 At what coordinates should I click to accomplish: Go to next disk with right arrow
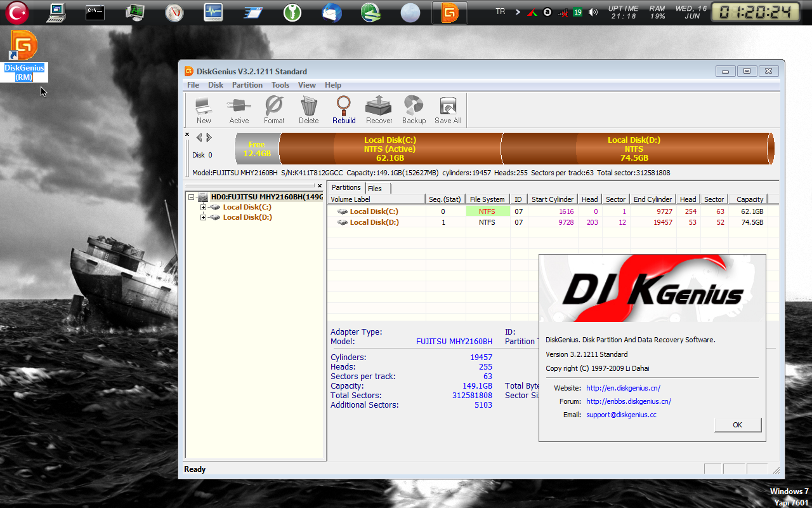tap(209, 138)
